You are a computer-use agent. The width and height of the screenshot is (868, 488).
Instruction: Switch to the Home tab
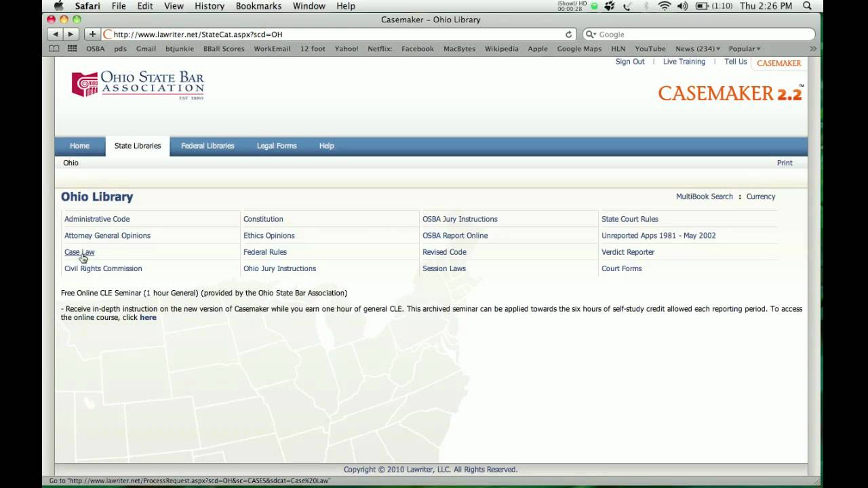[79, 146]
